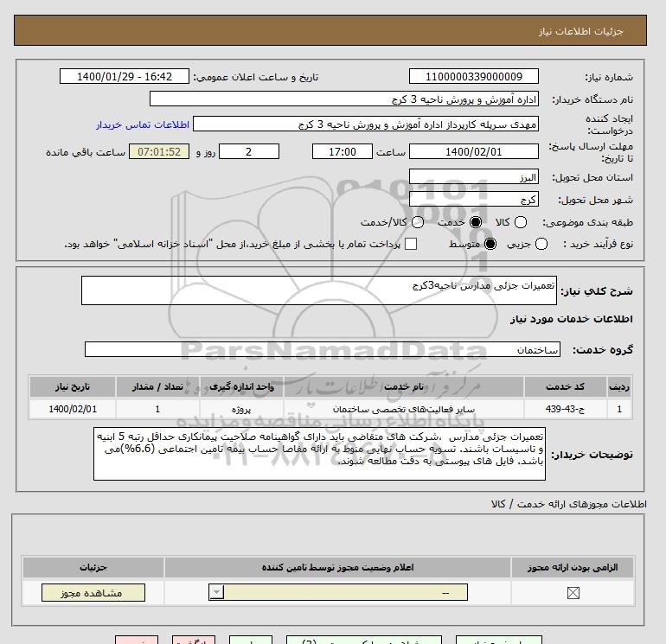This screenshot has height=644, width=666.
Task: Click the 'اطلاعات خدمات مورد نیاز' section heading
Action: click(571, 319)
